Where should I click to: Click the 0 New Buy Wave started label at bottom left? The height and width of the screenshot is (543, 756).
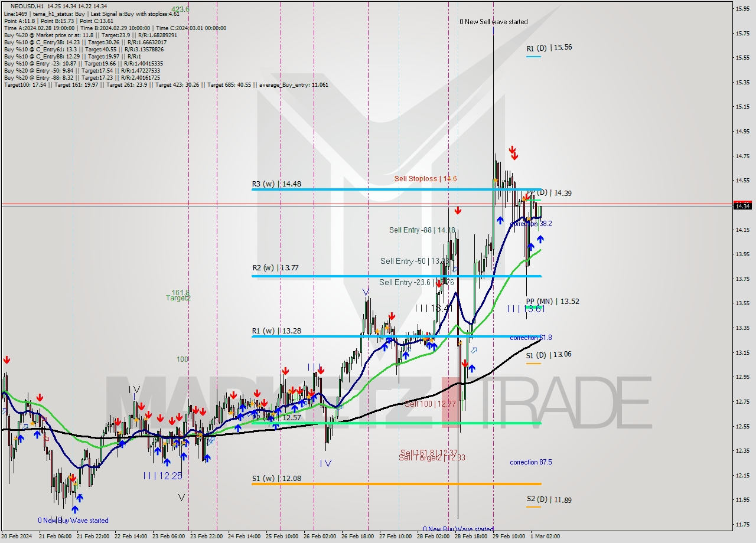coord(73,521)
